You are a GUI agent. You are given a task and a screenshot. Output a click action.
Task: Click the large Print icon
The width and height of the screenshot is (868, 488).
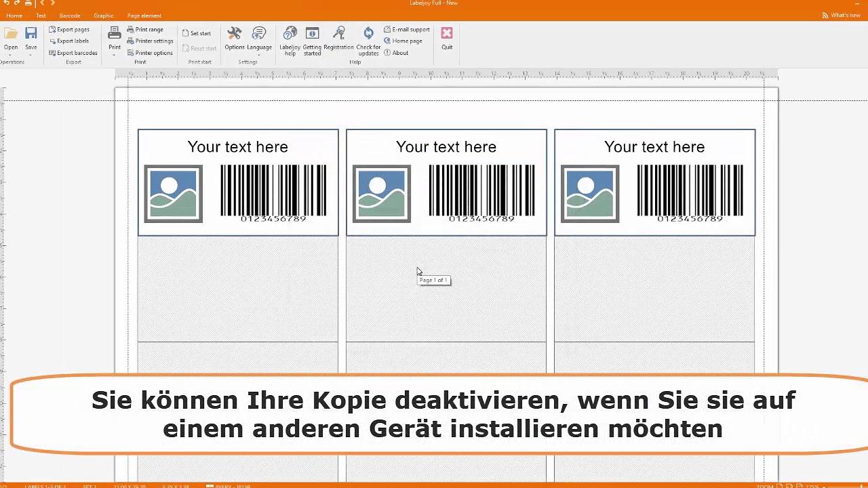click(x=115, y=34)
